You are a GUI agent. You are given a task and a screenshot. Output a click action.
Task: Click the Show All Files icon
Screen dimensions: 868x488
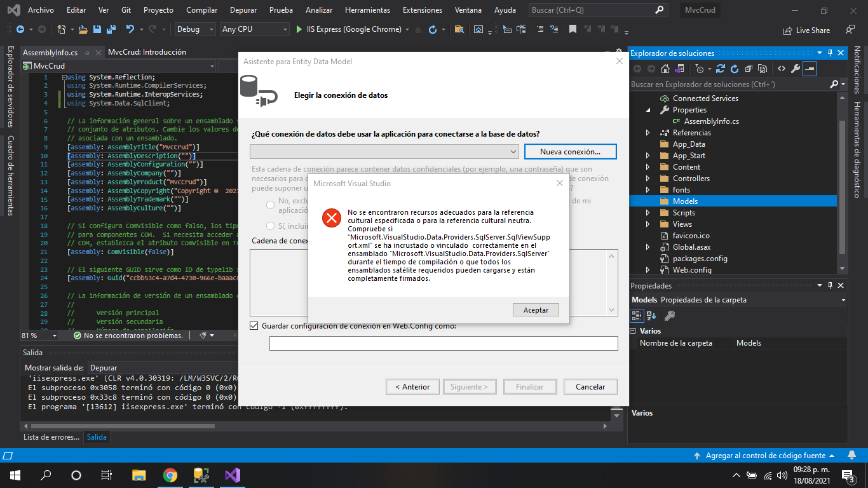(762, 69)
